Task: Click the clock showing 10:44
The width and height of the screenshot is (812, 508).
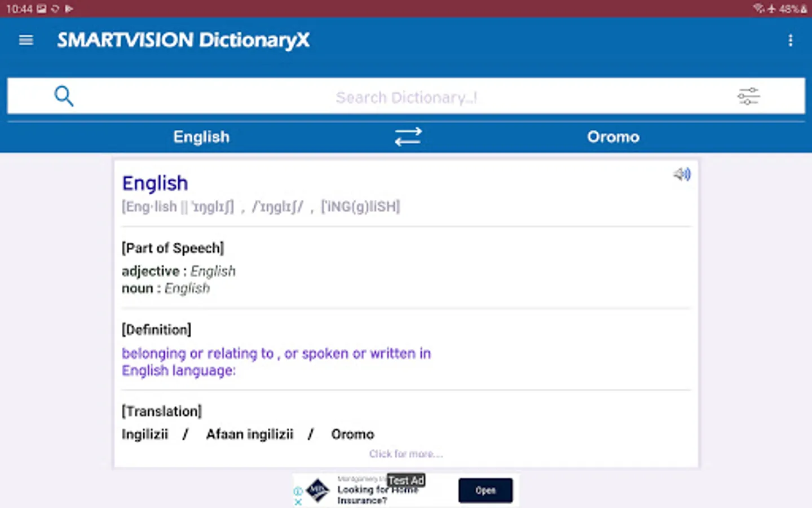Action: [x=19, y=9]
